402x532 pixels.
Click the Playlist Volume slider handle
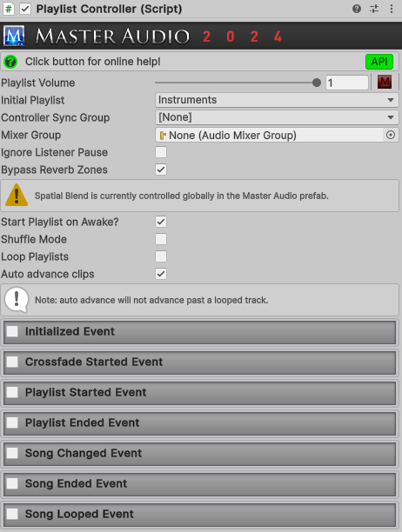(317, 83)
